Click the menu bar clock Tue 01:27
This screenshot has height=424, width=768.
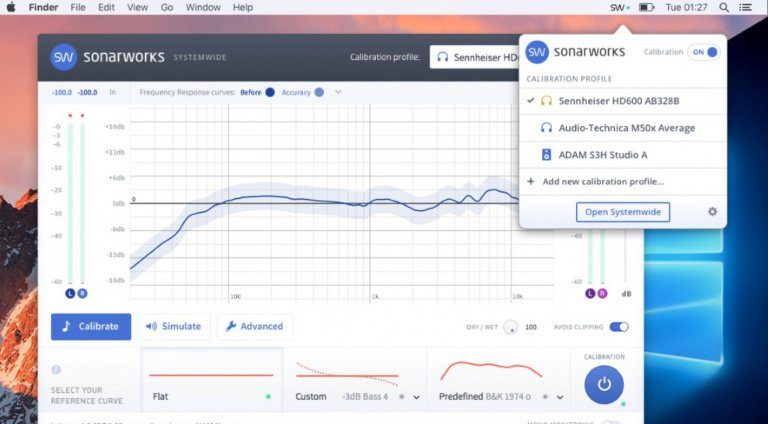(x=686, y=7)
